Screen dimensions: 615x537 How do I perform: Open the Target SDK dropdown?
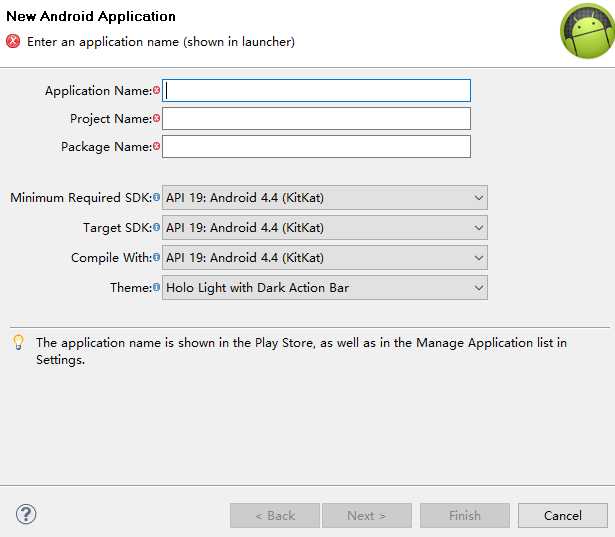click(x=325, y=228)
